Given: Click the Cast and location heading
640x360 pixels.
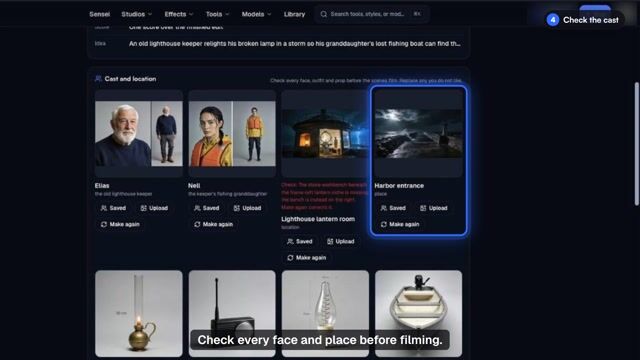Looking at the screenshot, I should point(130,79).
